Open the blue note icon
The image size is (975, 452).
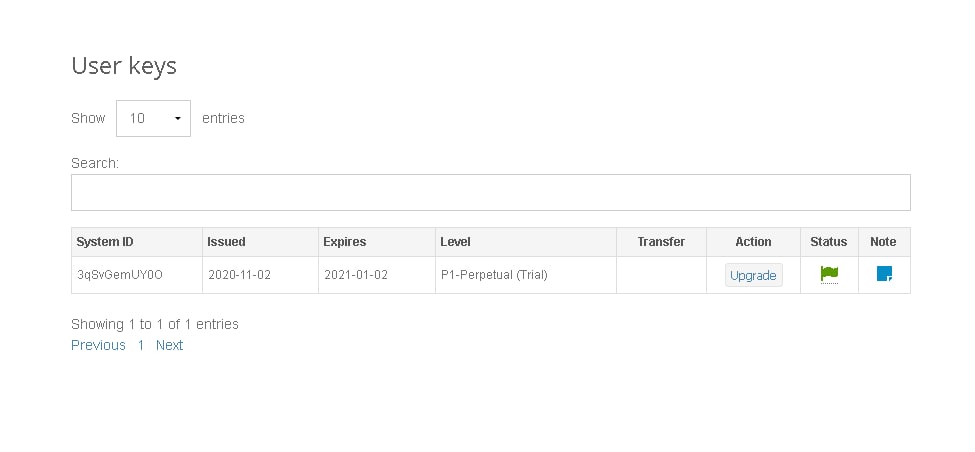coord(884,274)
